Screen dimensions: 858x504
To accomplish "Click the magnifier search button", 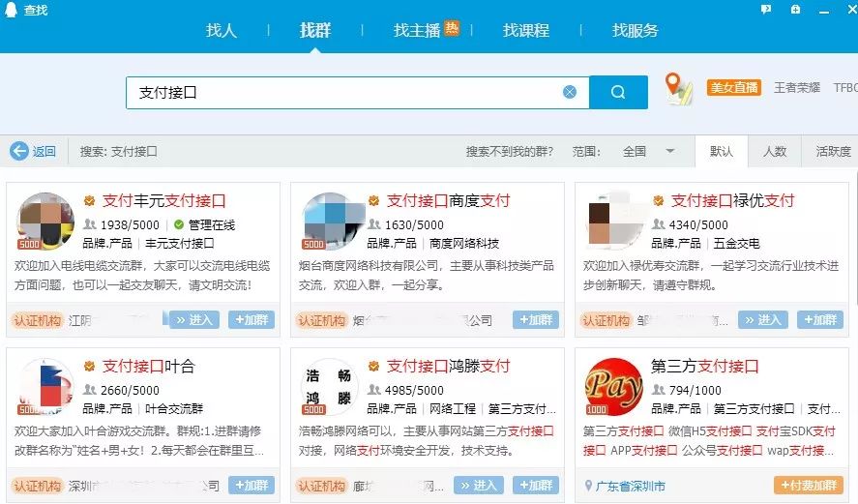I will point(618,92).
